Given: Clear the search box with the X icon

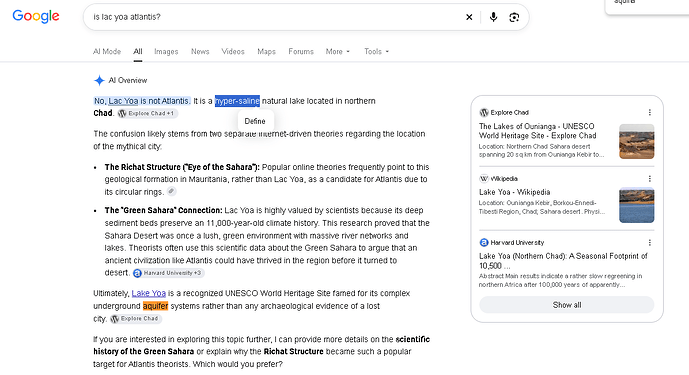Looking at the screenshot, I should 469,17.
